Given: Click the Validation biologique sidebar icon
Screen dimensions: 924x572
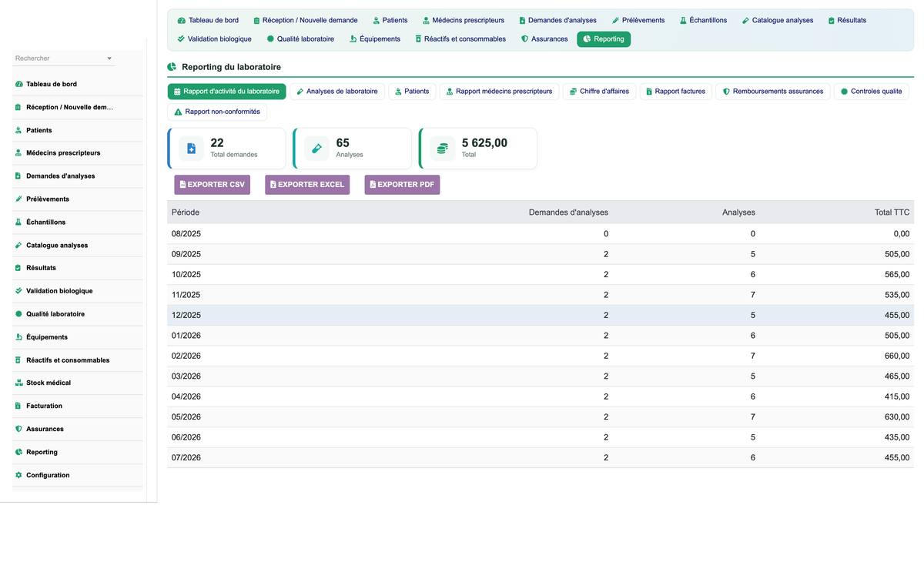Looking at the screenshot, I should [x=18, y=291].
